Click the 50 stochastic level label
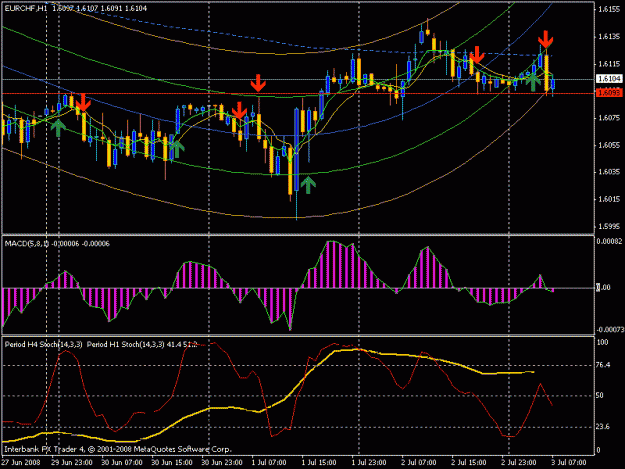This screenshot has height=469, width=625. (600, 395)
